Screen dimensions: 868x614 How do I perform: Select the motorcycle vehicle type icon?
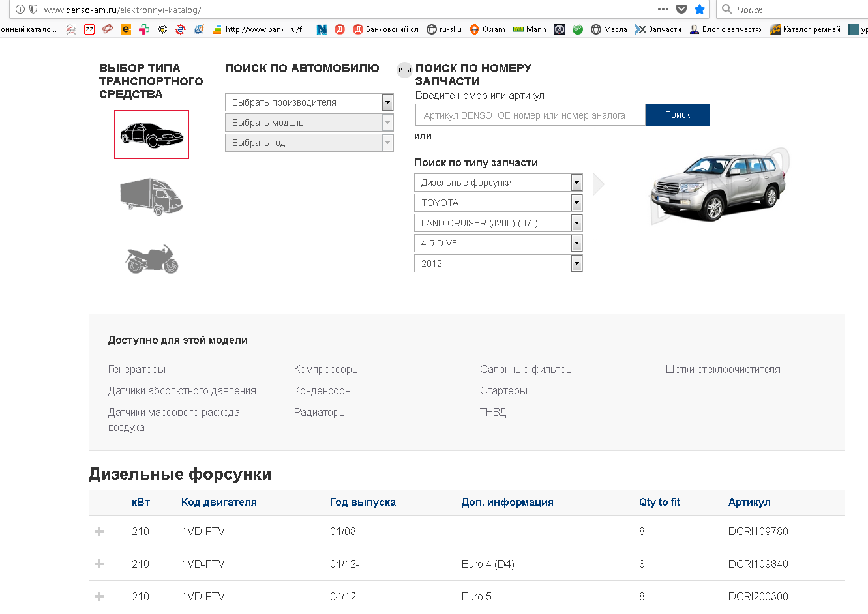[x=151, y=259]
